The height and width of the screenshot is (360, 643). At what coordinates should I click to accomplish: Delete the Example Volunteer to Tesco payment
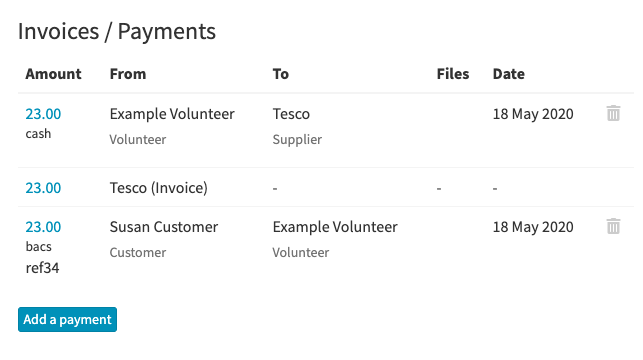(x=613, y=113)
